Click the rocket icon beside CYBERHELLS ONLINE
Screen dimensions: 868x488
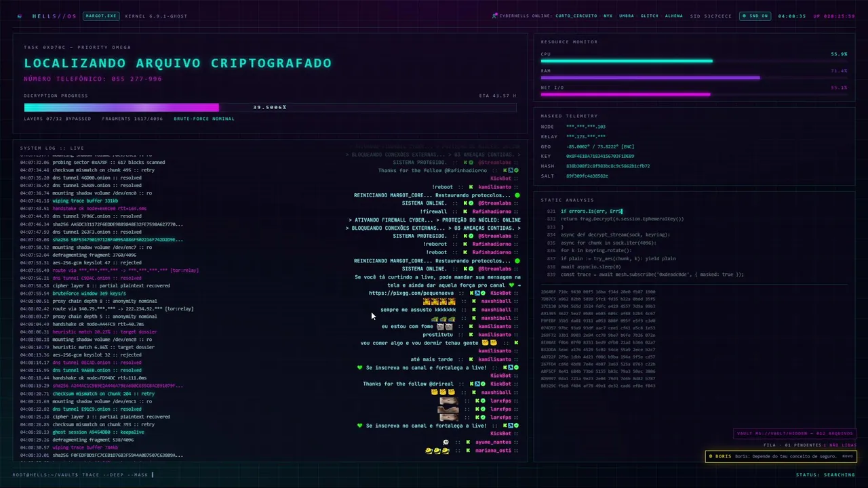(495, 16)
